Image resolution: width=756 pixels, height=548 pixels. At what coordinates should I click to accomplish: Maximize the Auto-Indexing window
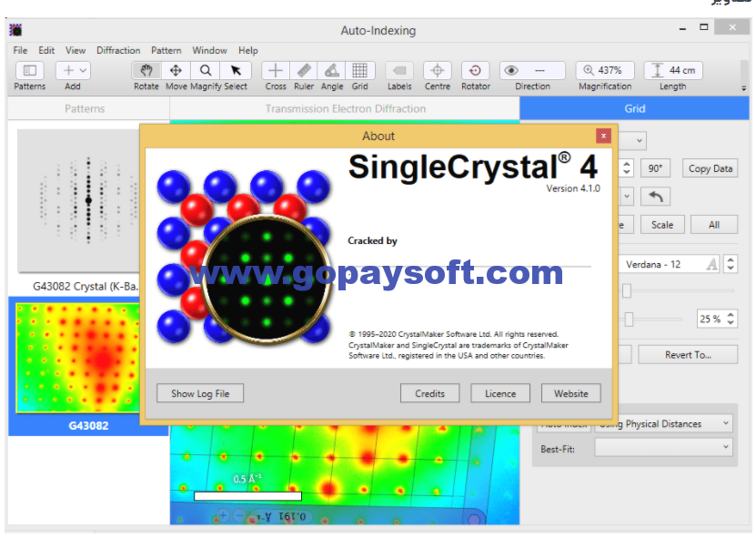point(704,27)
